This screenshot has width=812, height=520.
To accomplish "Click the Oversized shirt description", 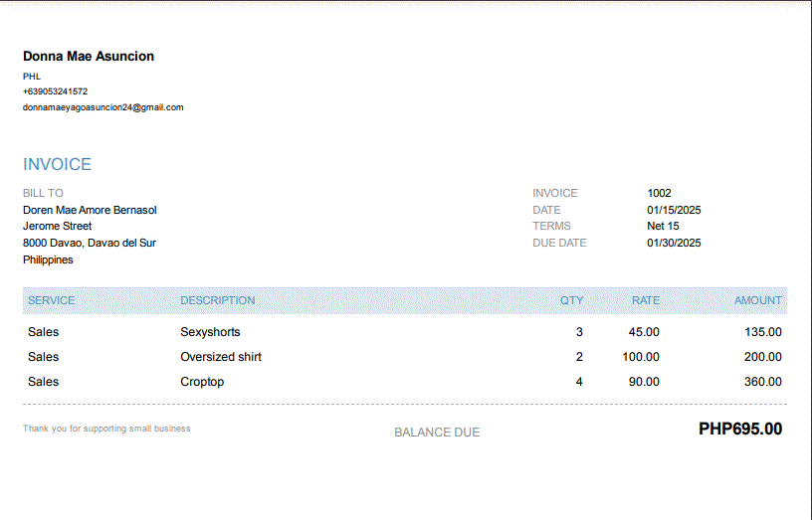I will [221, 357].
